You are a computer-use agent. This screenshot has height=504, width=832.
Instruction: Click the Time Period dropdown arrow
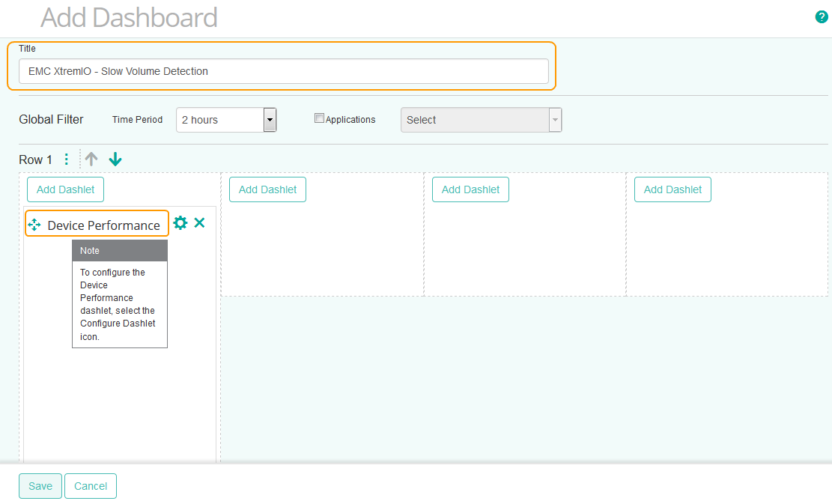pyautogui.click(x=270, y=120)
